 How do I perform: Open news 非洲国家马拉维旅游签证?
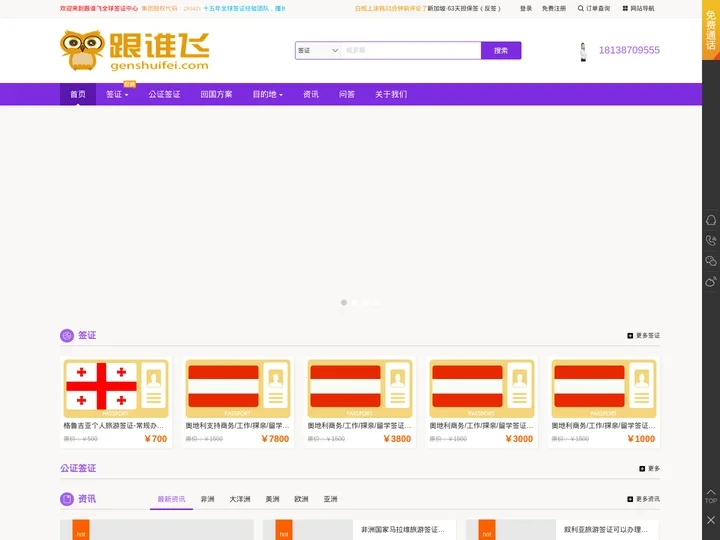tap(403, 529)
